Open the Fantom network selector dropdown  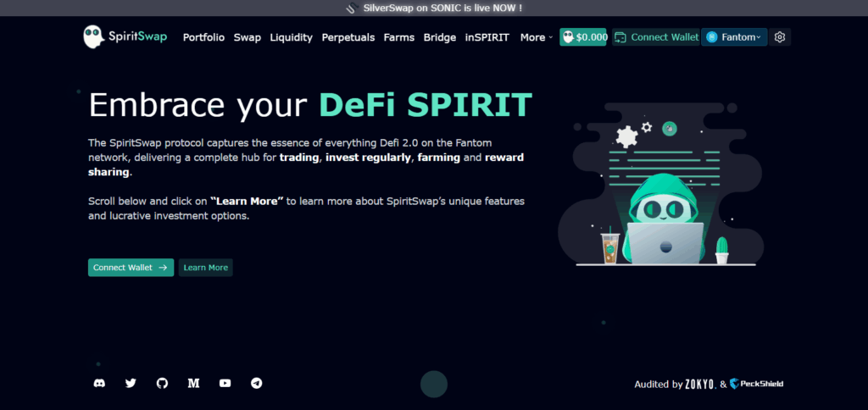(734, 37)
